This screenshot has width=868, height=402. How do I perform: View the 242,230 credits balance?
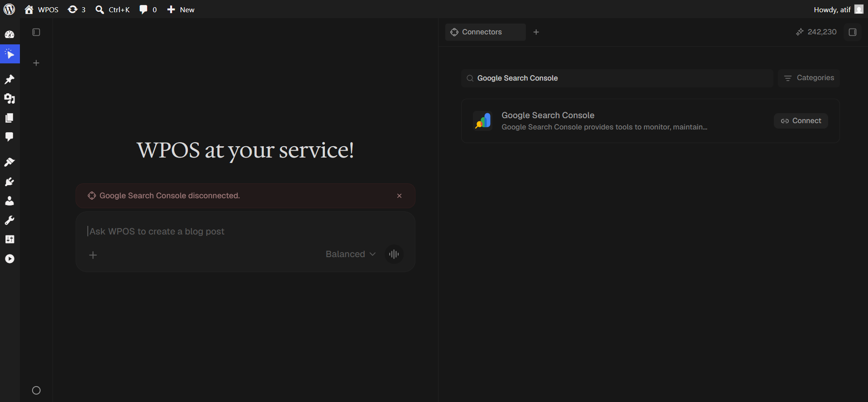click(x=816, y=32)
